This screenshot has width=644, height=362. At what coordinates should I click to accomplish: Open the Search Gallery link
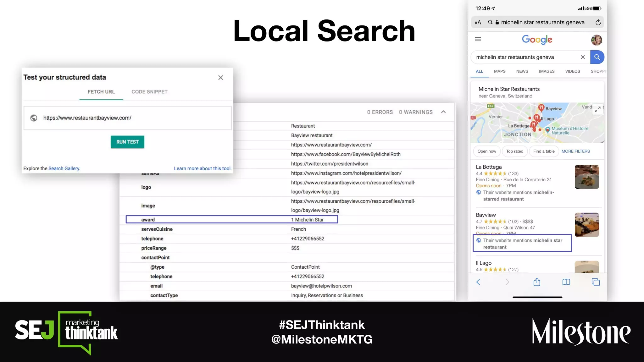pyautogui.click(x=64, y=168)
